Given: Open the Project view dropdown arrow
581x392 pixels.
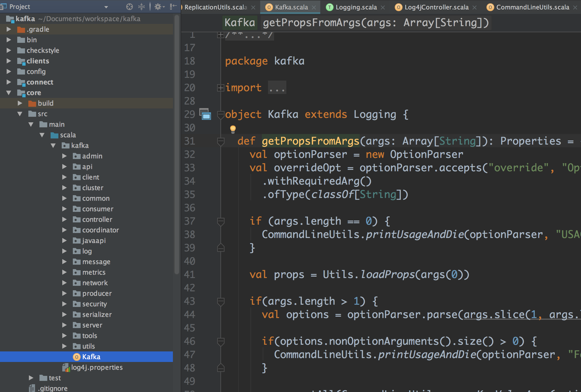Looking at the screenshot, I should point(106,7).
